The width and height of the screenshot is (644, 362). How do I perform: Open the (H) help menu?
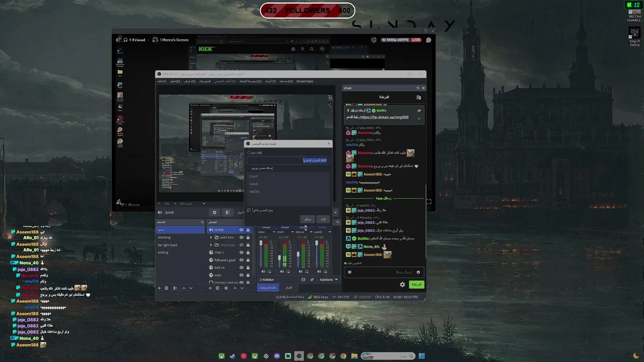(x=286, y=81)
